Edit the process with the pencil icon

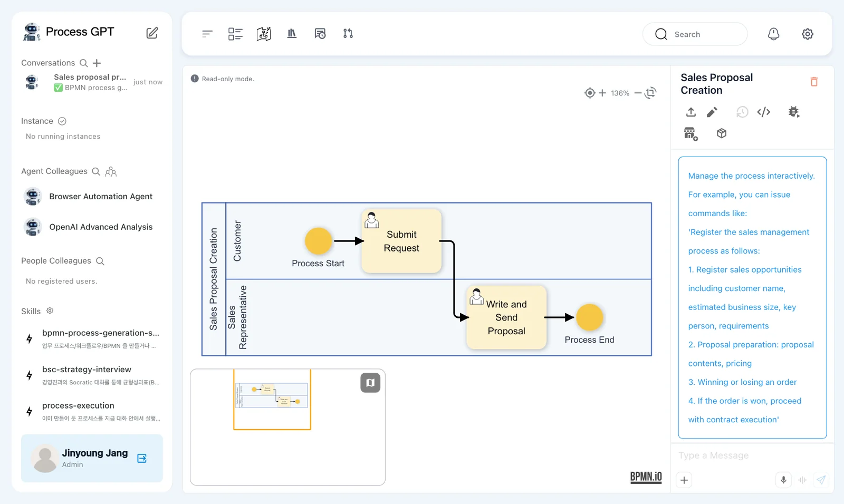712,112
